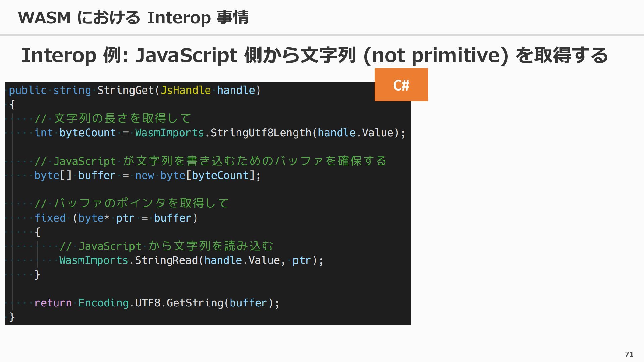
Task: Click StringUtf8Length in the WasmImports call
Action: (x=261, y=133)
